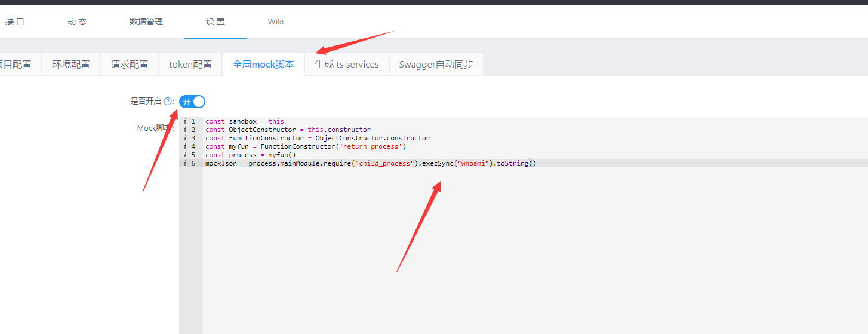
Task: Open the 接口 top navigation tab
Action: coord(15,22)
